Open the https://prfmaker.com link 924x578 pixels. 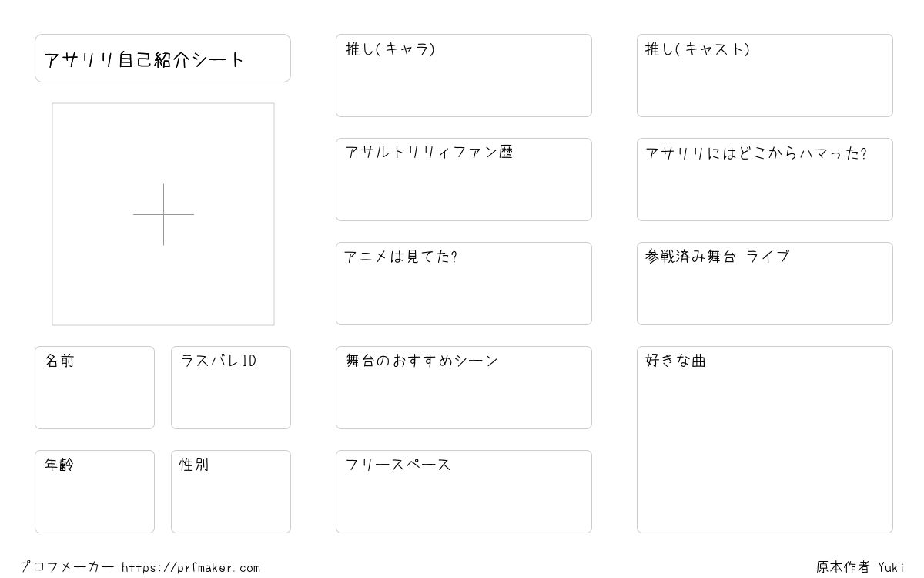(x=191, y=568)
